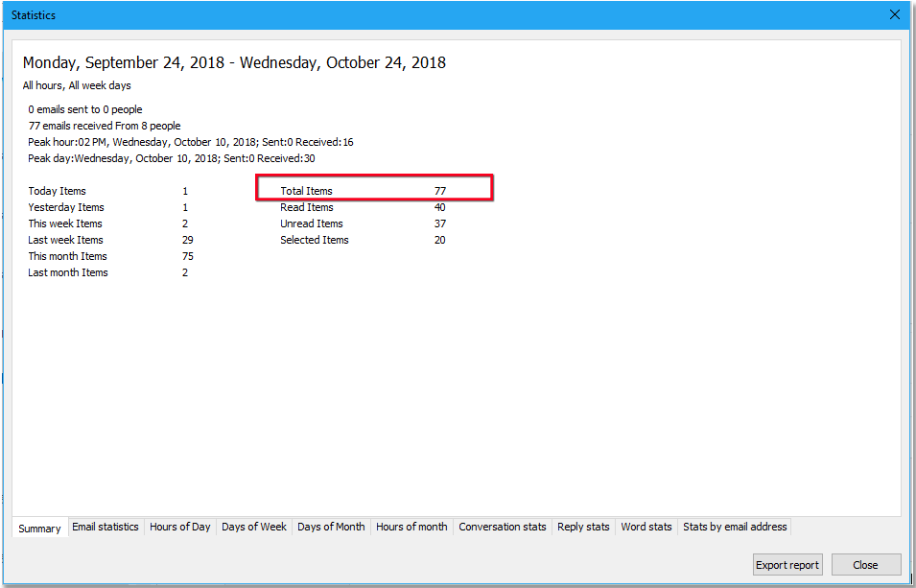The height and width of the screenshot is (588, 916).
Task: Open the Days of Week tab
Action: tap(253, 527)
